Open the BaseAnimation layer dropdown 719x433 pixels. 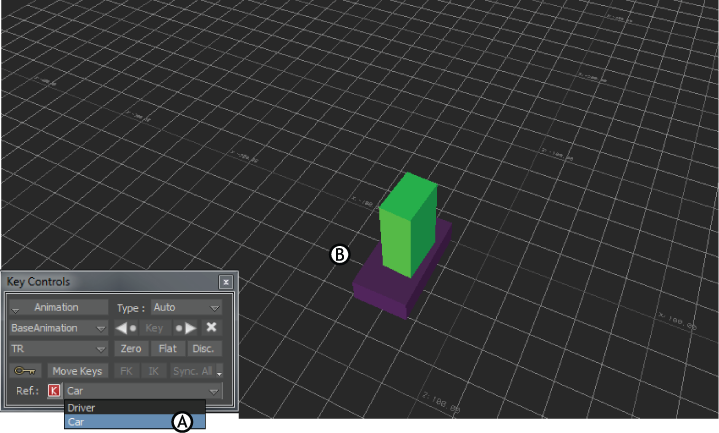[59, 328]
